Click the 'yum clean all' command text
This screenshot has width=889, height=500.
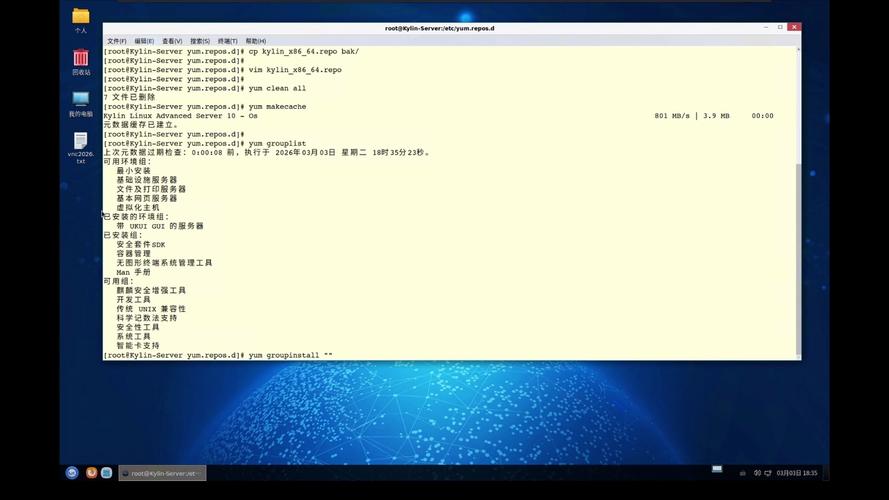coord(277,88)
